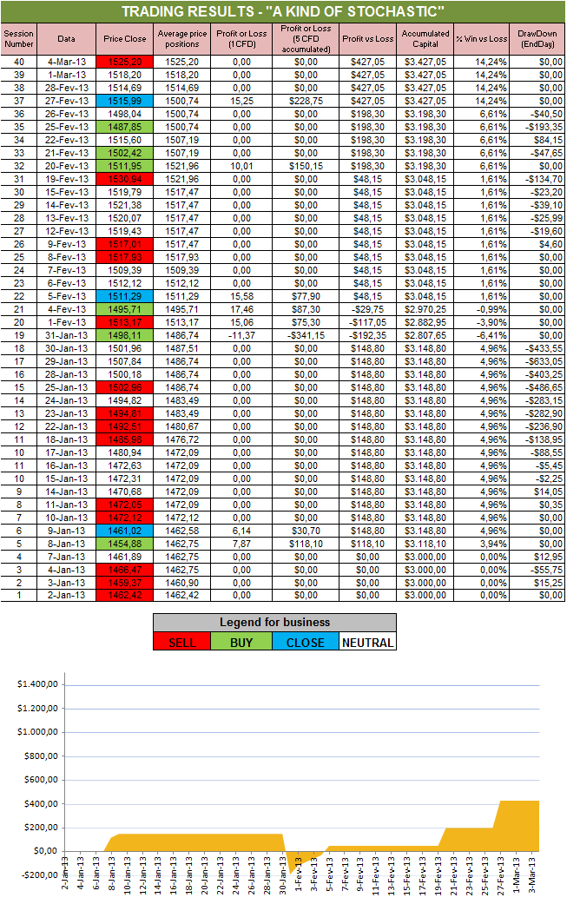This screenshot has width=580, height=924.
Task: Select the green price cell 1495,71
Action: (125, 309)
